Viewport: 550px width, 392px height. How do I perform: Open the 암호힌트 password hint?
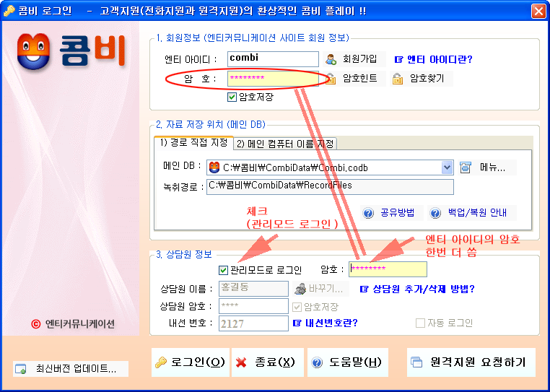[354, 79]
